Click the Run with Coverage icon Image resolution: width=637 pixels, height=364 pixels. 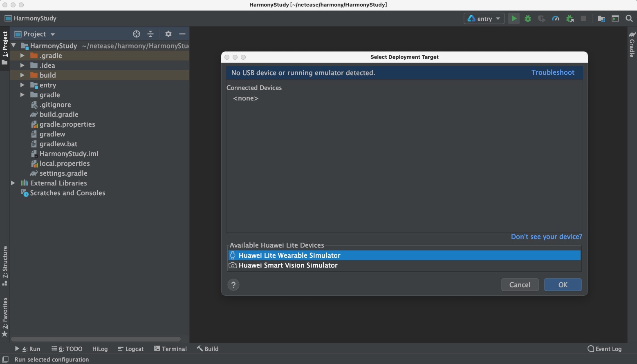(x=542, y=18)
